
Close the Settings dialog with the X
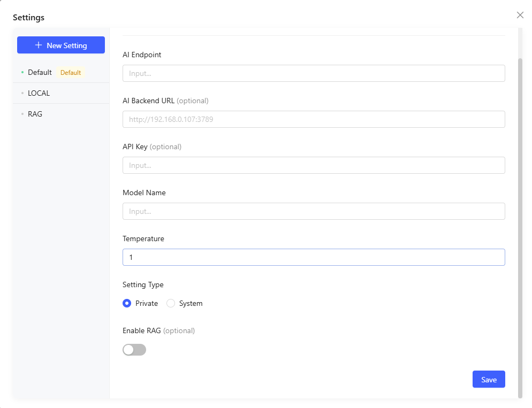point(520,15)
